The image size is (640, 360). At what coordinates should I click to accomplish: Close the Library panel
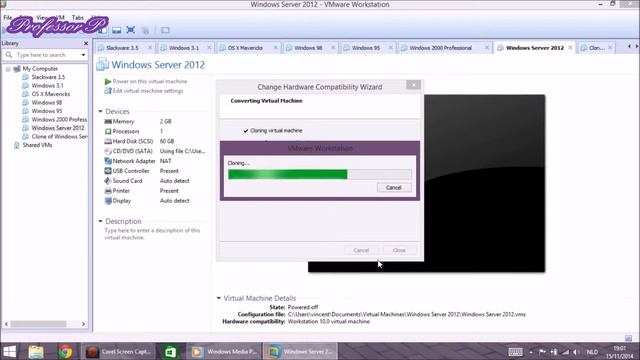coord(86,43)
